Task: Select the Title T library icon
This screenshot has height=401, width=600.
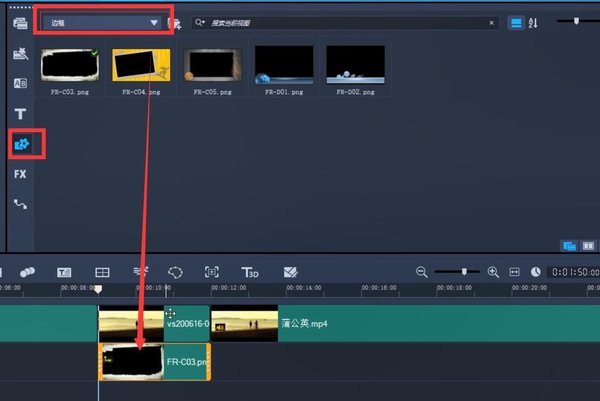Action: (x=20, y=114)
